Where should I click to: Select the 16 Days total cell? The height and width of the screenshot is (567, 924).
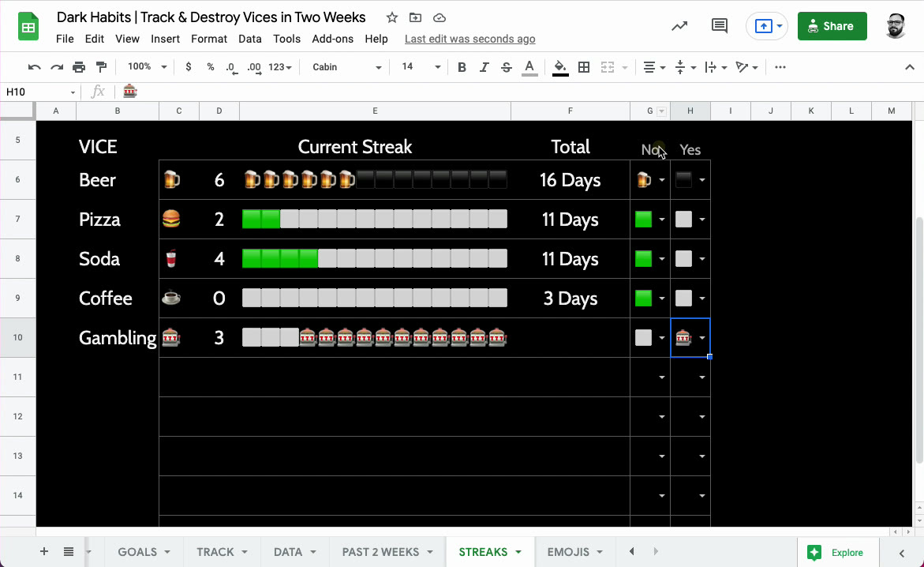570,180
